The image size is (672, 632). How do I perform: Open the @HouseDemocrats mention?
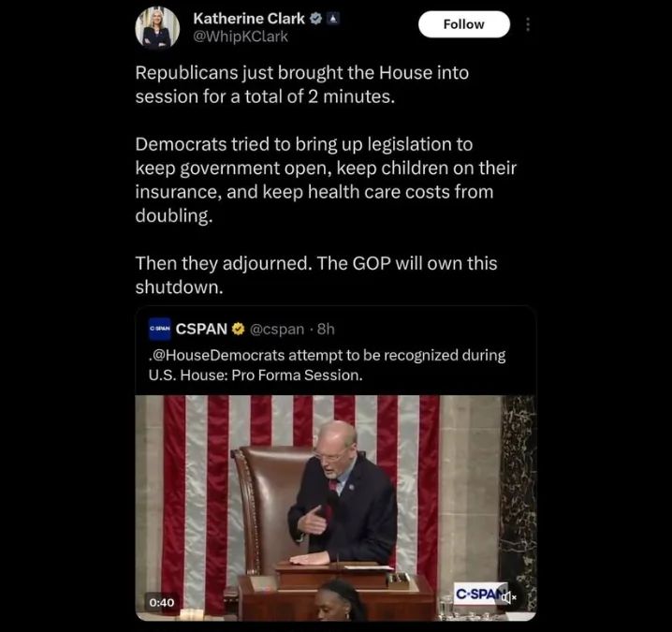pos(219,355)
